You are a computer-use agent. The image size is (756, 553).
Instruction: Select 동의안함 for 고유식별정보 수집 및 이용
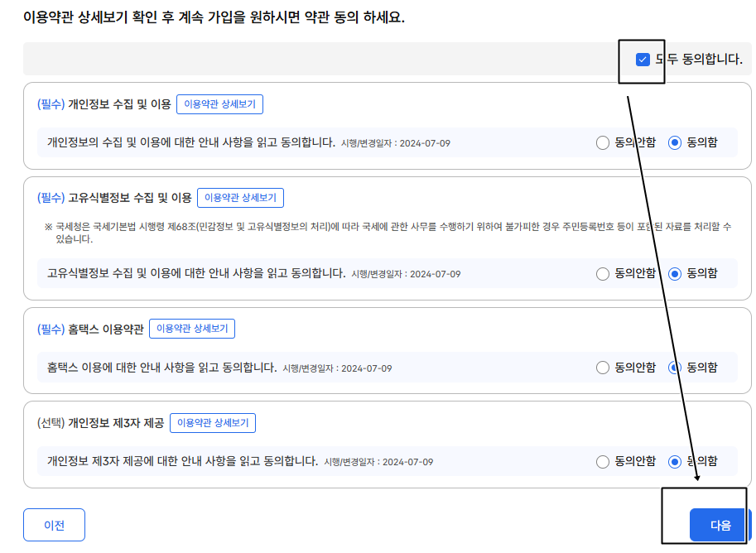(x=602, y=272)
